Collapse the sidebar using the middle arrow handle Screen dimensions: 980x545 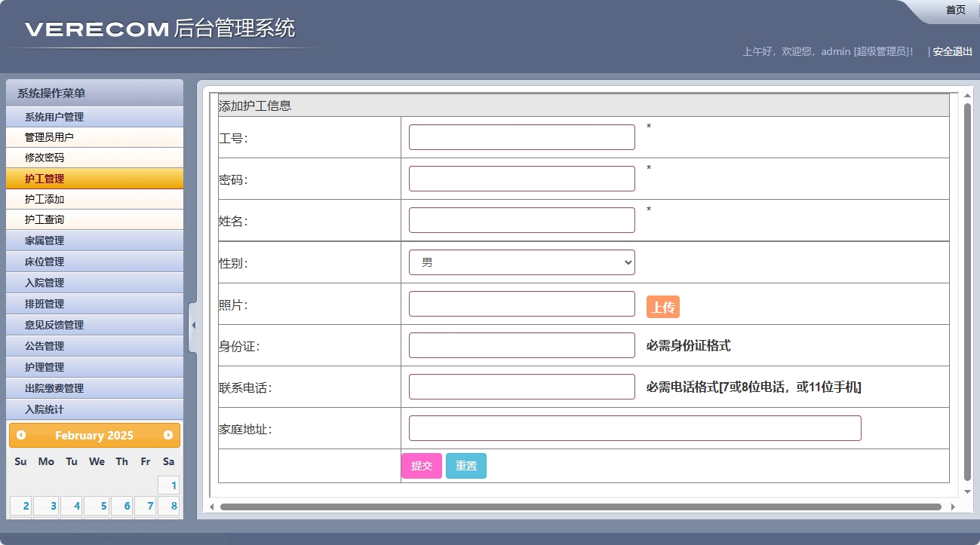click(x=195, y=324)
